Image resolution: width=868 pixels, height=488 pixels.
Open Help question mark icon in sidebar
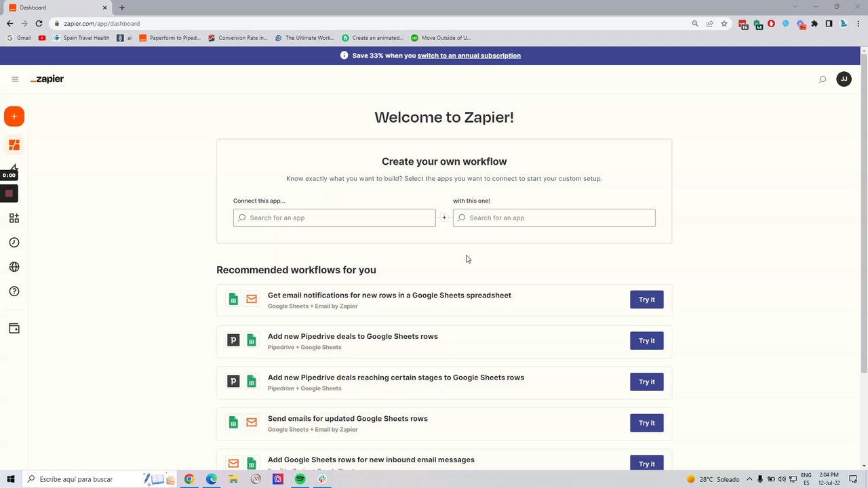coord(14,291)
